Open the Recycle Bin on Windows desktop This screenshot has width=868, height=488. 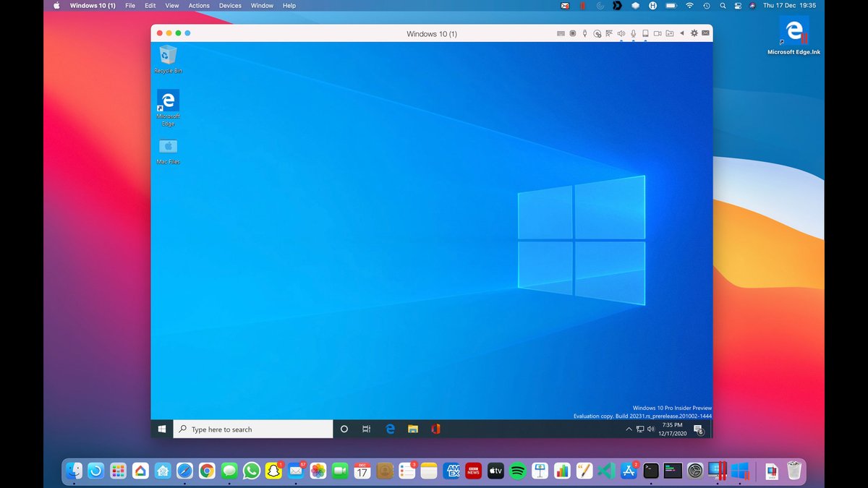click(x=168, y=59)
